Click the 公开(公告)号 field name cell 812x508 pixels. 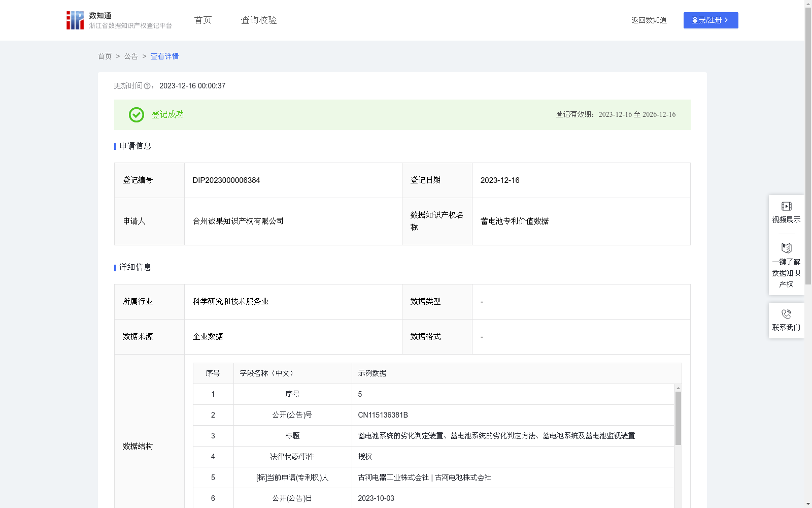click(292, 415)
